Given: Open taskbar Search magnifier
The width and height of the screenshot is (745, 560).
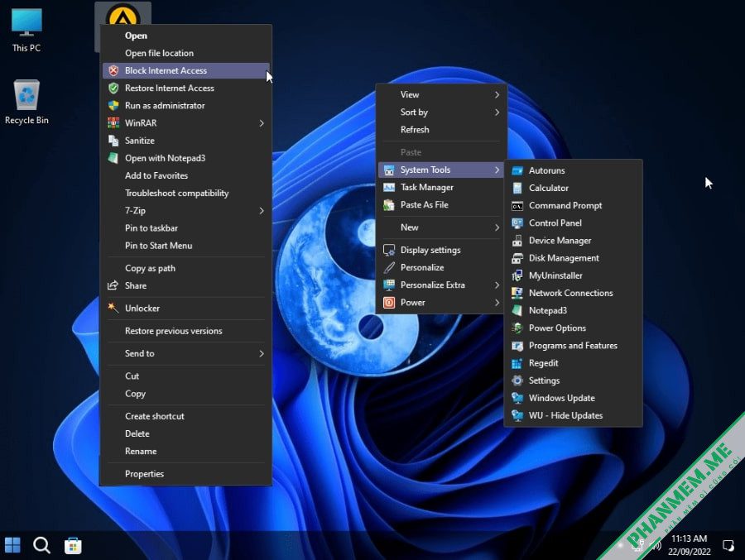Looking at the screenshot, I should [x=42, y=545].
